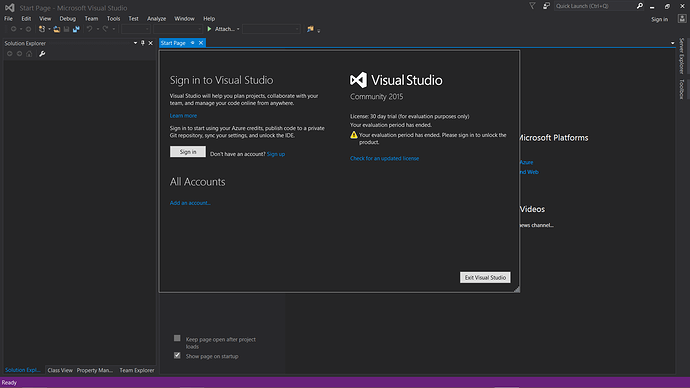Click the notifications flag icon
The width and height of the screenshot is (690, 388).
click(532, 6)
